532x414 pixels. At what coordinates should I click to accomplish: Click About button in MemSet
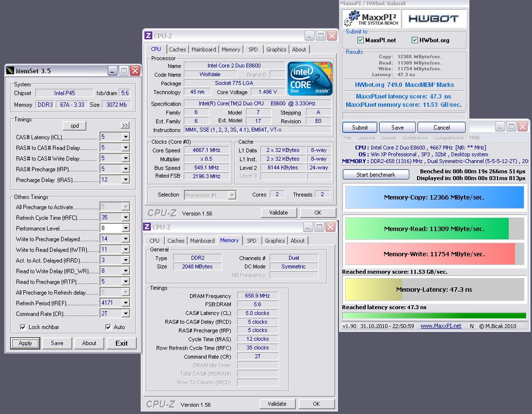pos(89,343)
